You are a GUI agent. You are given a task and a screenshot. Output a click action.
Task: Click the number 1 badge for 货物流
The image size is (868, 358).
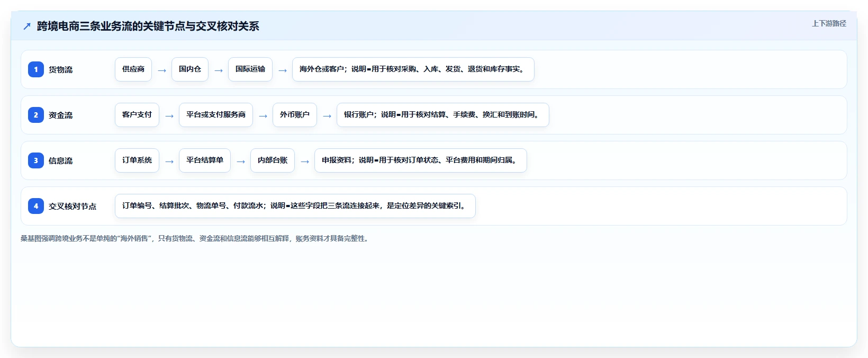pos(36,69)
